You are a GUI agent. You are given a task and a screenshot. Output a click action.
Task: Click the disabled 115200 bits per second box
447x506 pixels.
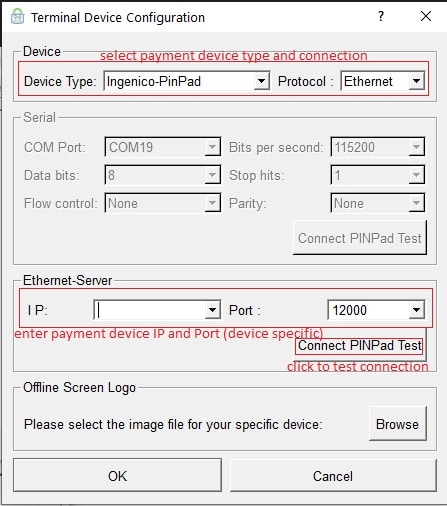click(x=377, y=147)
